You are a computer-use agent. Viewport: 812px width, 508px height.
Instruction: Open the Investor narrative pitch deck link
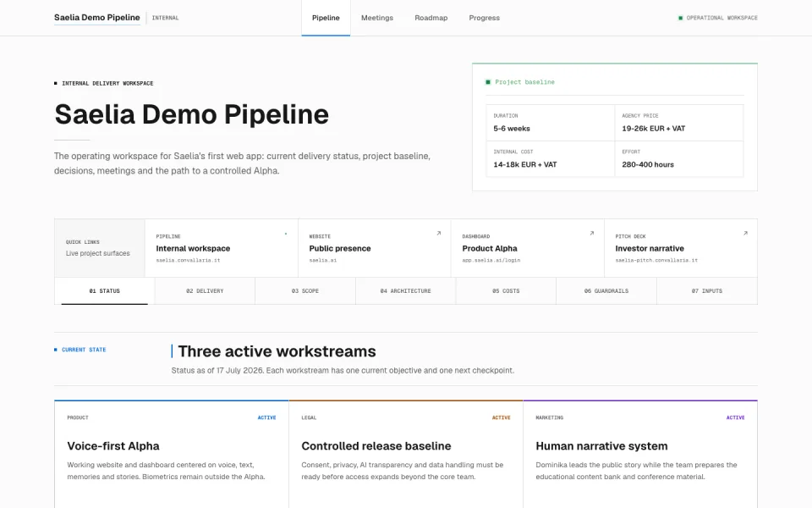680,248
